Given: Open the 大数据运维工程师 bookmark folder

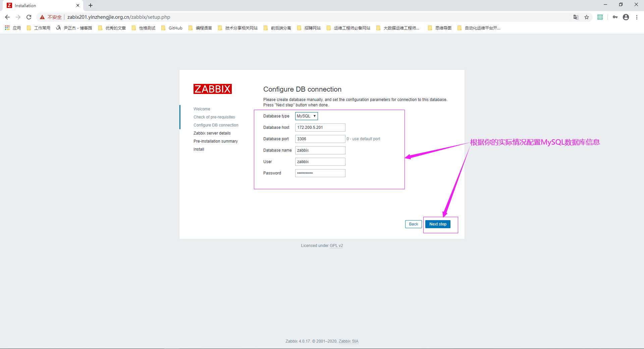Looking at the screenshot, I should click(398, 28).
